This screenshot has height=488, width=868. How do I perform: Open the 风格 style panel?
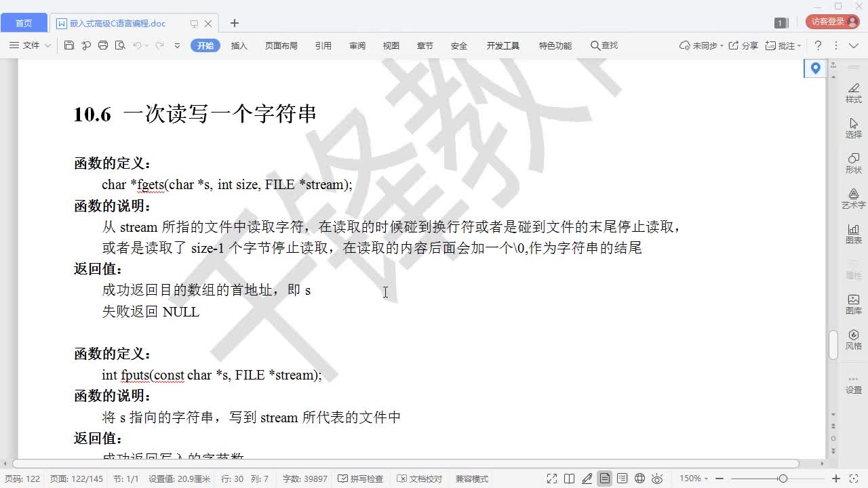853,340
